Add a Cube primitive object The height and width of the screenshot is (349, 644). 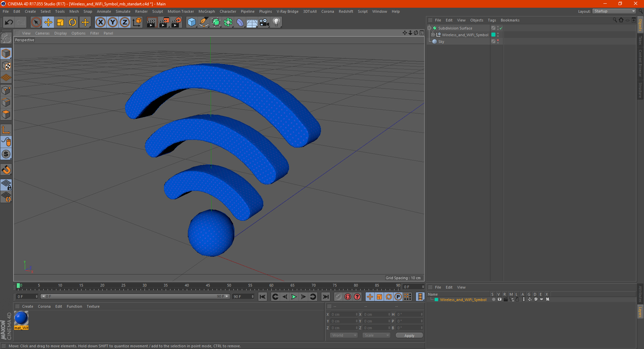[x=192, y=22]
